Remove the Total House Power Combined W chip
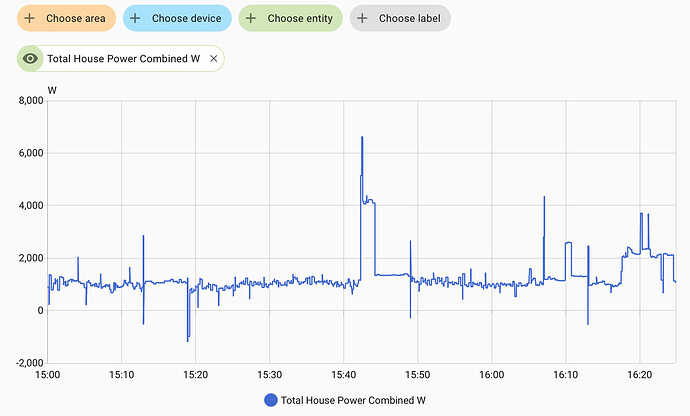 (x=213, y=59)
